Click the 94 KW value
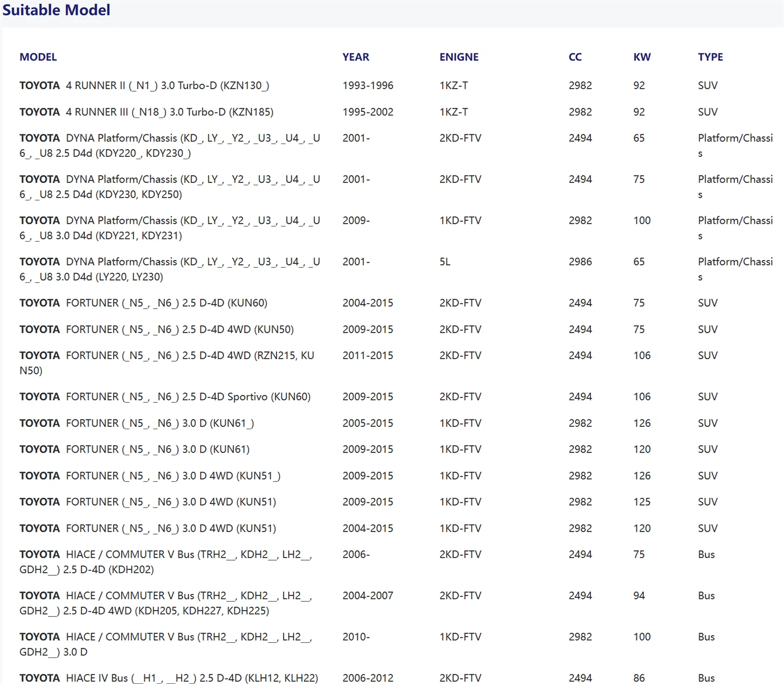Viewport: 784px width, 684px height. tap(639, 595)
